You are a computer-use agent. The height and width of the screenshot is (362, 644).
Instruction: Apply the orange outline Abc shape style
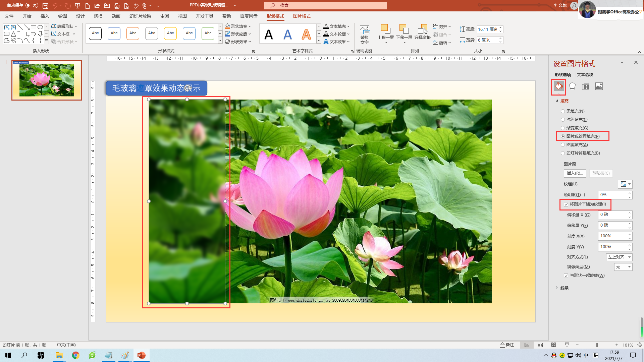click(133, 33)
